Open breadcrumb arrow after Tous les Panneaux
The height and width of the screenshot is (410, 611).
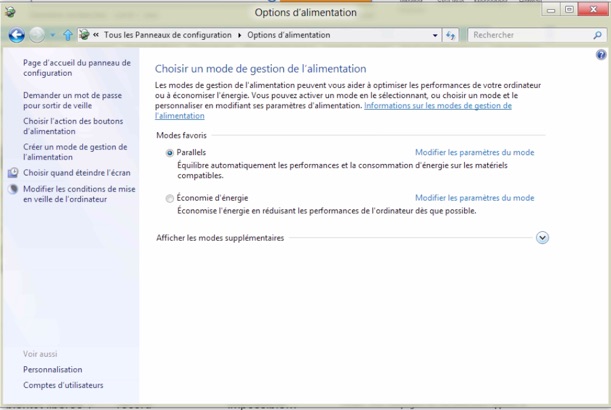[239, 35]
